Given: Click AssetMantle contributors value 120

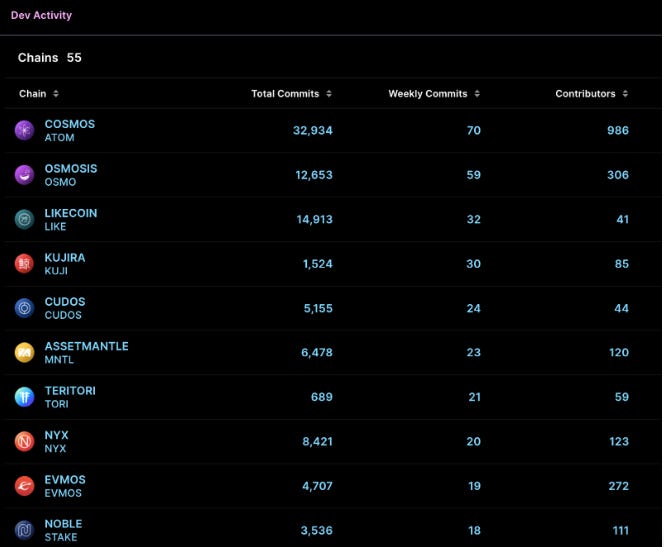Looking at the screenshot, I should 619,352.
